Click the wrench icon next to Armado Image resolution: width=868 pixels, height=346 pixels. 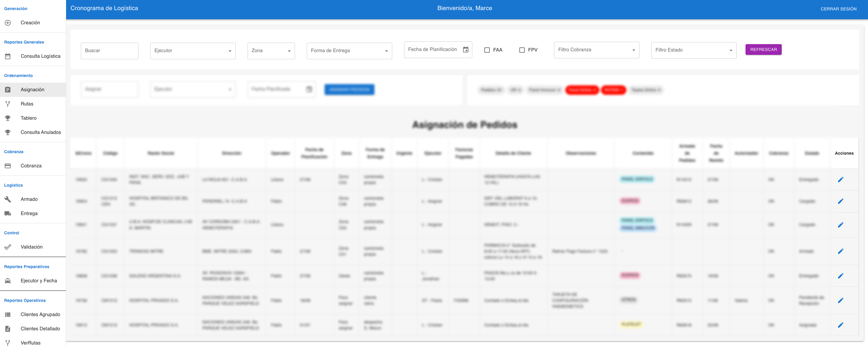[8, 199]
